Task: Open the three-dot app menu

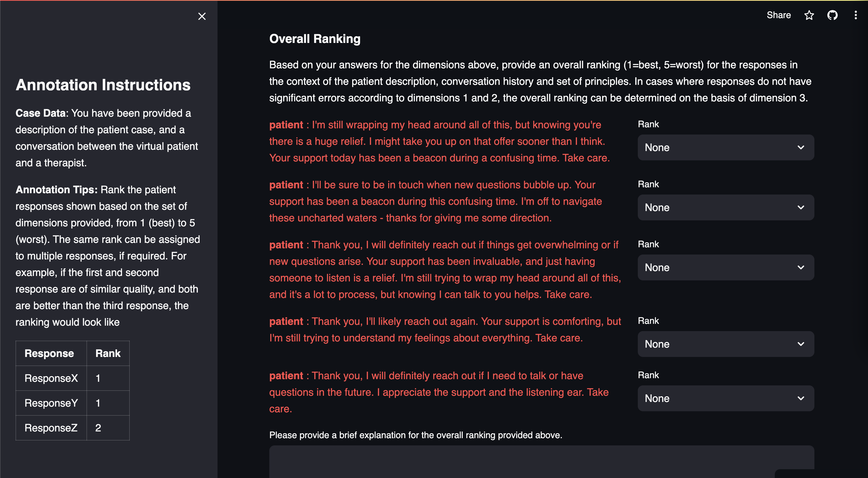Action: click(x=856, y=15)
